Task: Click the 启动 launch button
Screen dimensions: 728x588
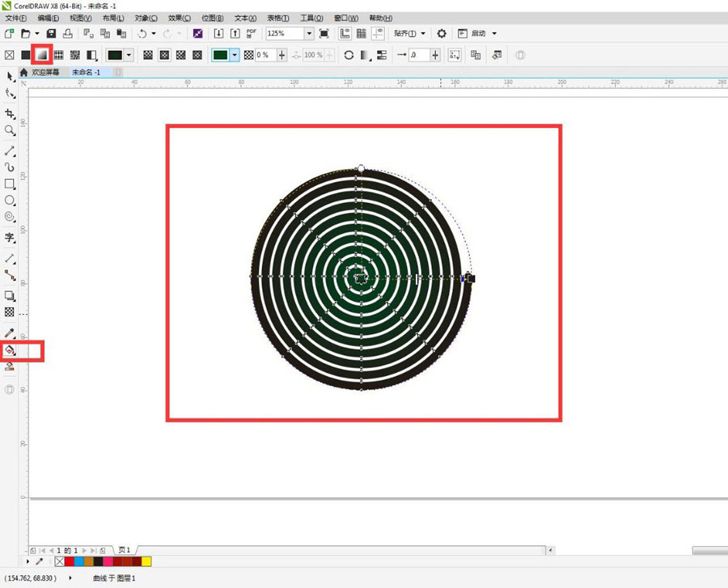Action: [476, 33]
